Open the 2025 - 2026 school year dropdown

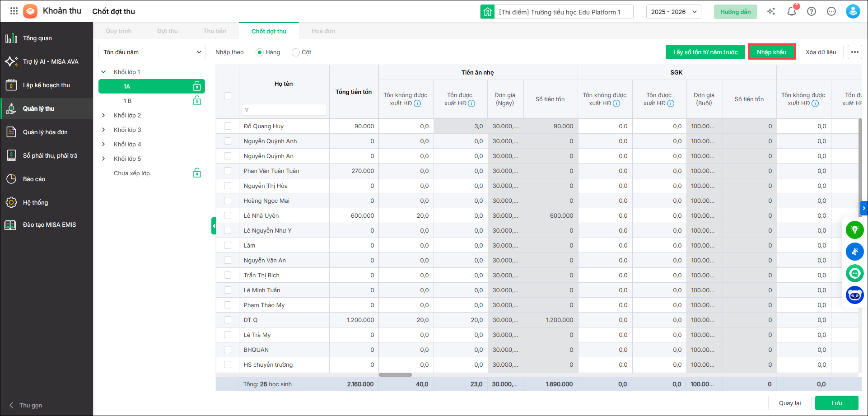(673, 12)
